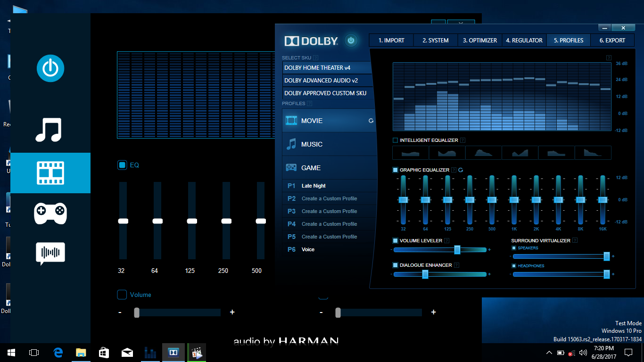The image size is (644, 362).
Task: Open Action Center notifications icon
Action: (x=628, y=352)
